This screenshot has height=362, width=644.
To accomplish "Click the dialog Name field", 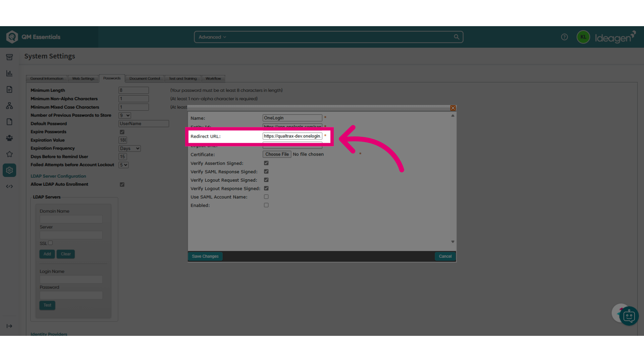I will click(x=292, y=118).
